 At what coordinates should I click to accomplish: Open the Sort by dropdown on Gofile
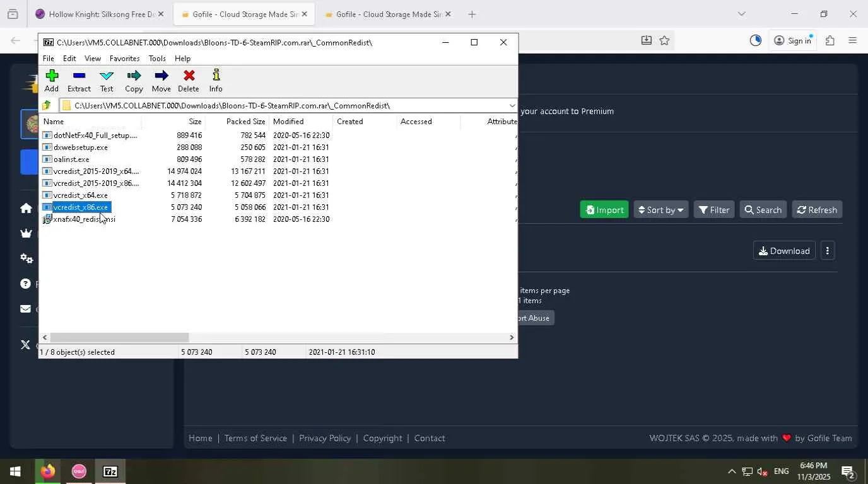pos(660,210)
